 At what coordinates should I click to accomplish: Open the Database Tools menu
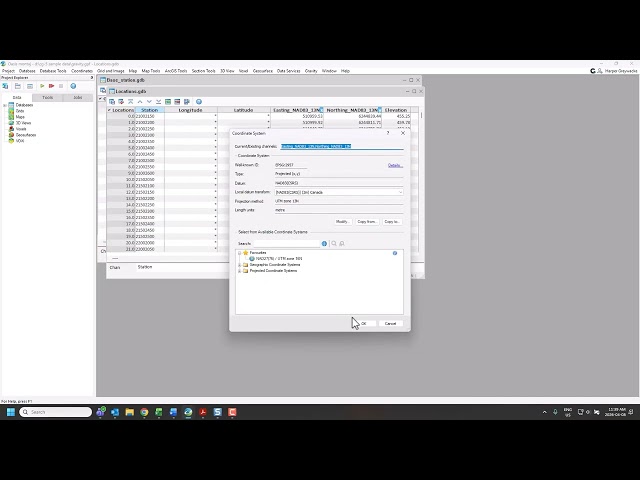[x=53, y=71]
